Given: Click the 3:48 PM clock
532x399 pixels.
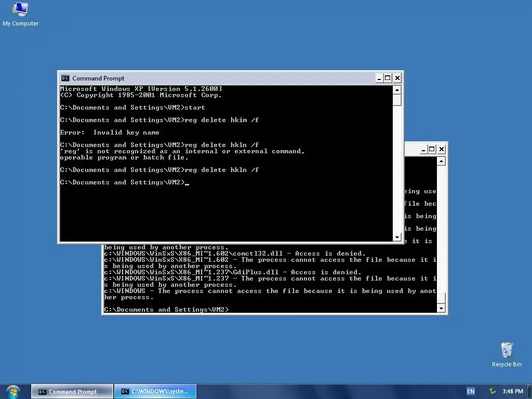Looking at the screenshot, I should (513, 391).
